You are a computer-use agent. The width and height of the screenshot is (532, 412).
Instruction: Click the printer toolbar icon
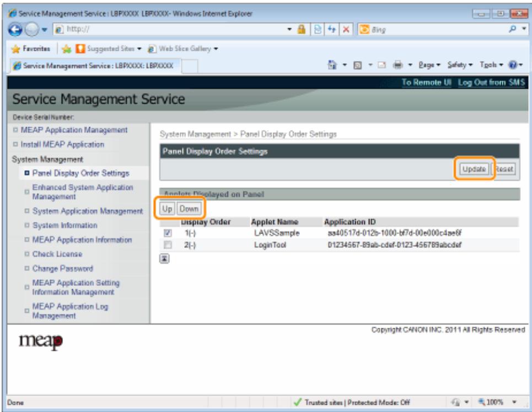click(x=397, y=64)
